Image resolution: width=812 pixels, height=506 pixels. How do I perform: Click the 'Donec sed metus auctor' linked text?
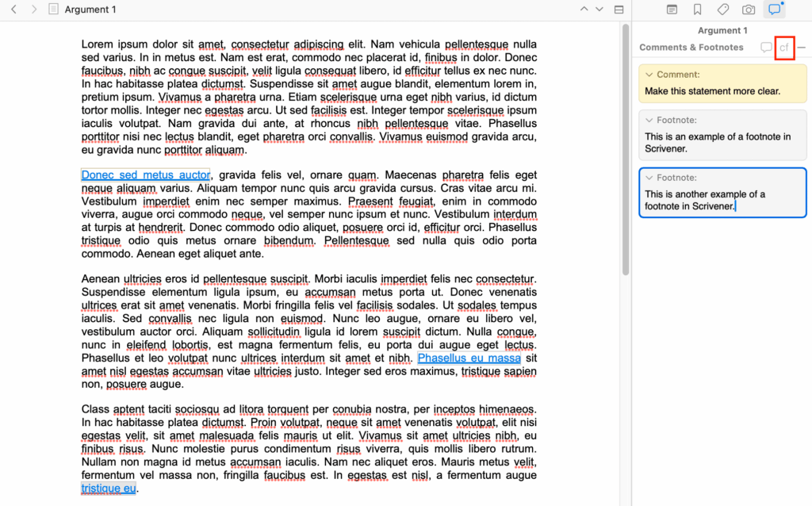[146, 175]
